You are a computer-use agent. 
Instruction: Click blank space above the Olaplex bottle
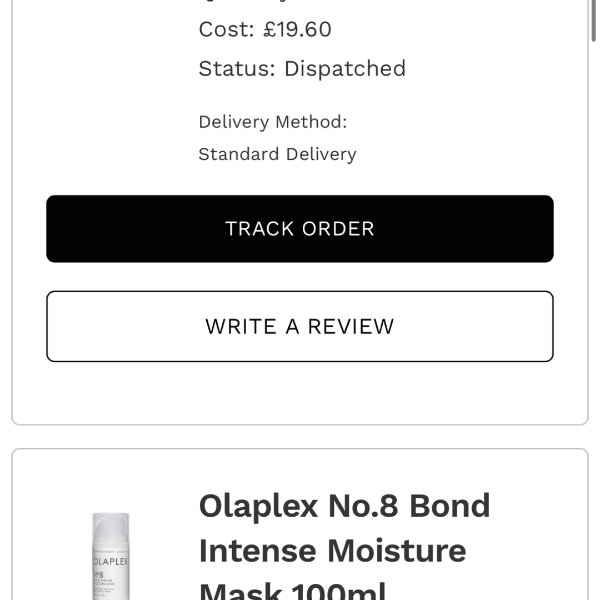click(112, 480)
